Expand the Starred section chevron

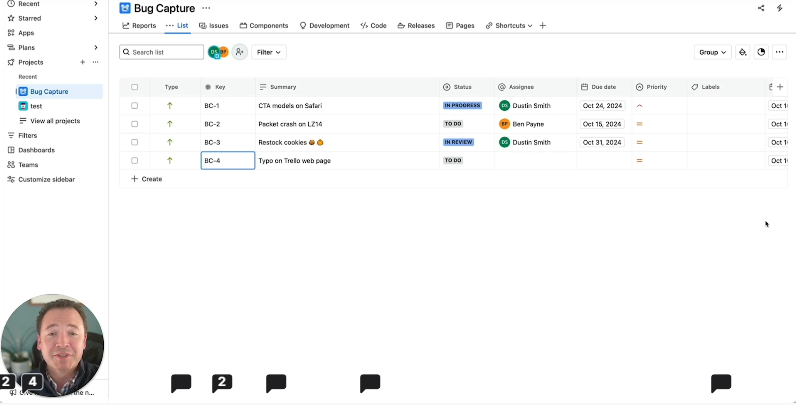tap(96, 18)
